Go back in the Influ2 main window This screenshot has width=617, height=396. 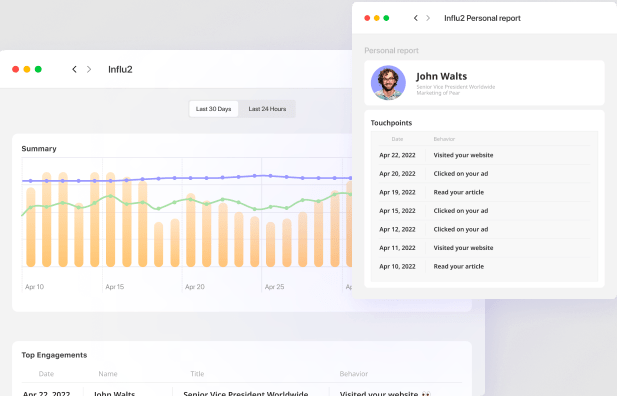point(74,69)
